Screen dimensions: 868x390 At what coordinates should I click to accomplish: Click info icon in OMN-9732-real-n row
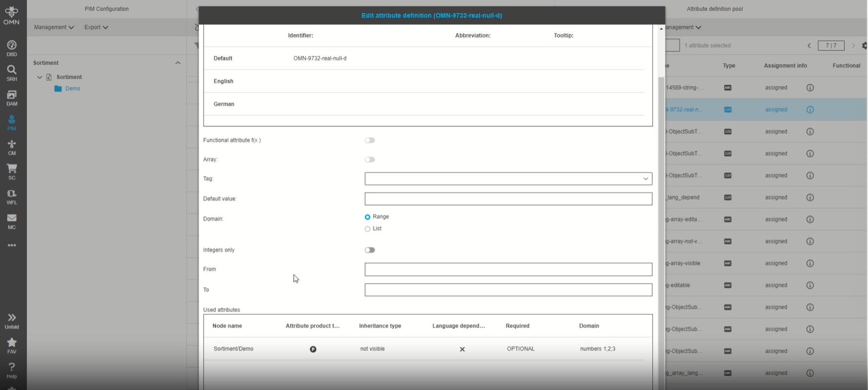pyautogui.click(x=810, y=110)
